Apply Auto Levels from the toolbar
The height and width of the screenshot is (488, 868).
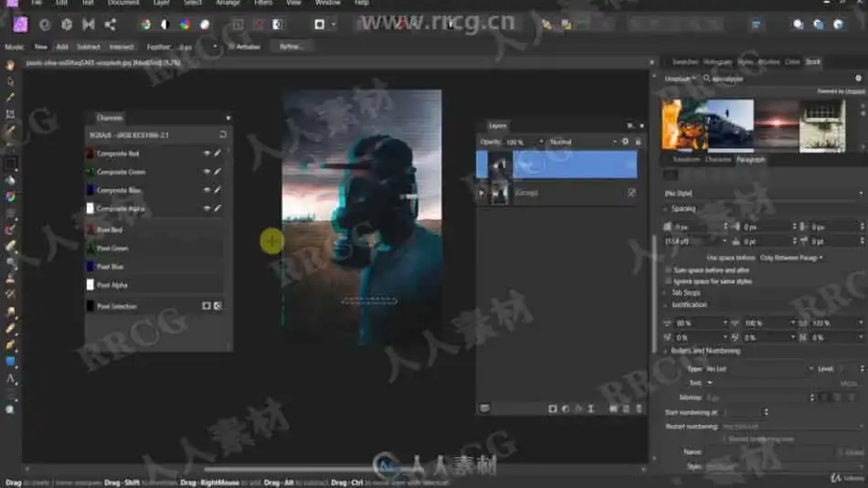(145, 25)
